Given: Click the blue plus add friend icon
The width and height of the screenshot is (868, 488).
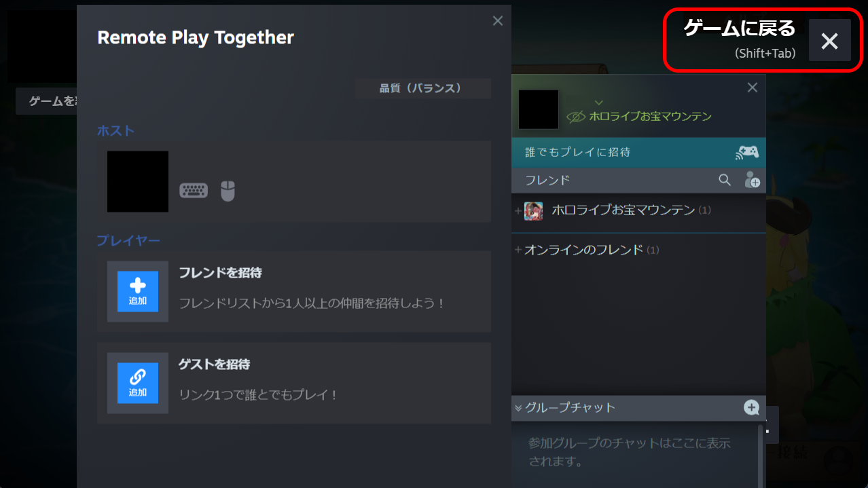Looking at the screenshot, I should tap(138, 291).
